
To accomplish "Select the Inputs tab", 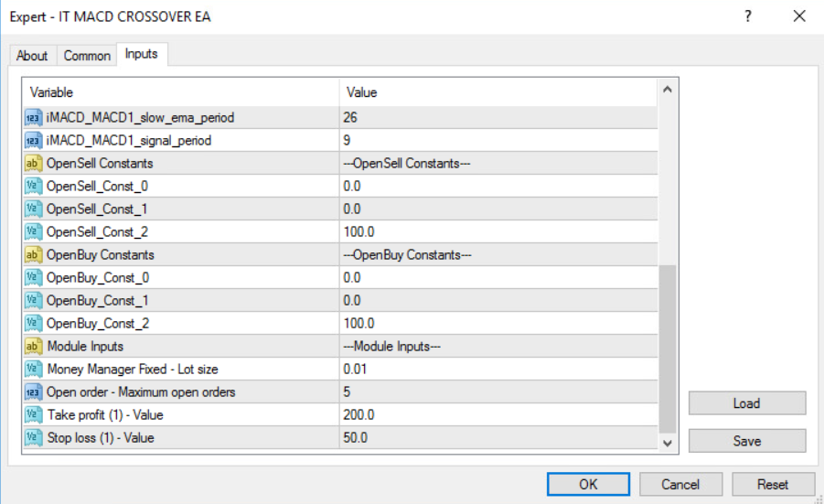I will (142, 54).
